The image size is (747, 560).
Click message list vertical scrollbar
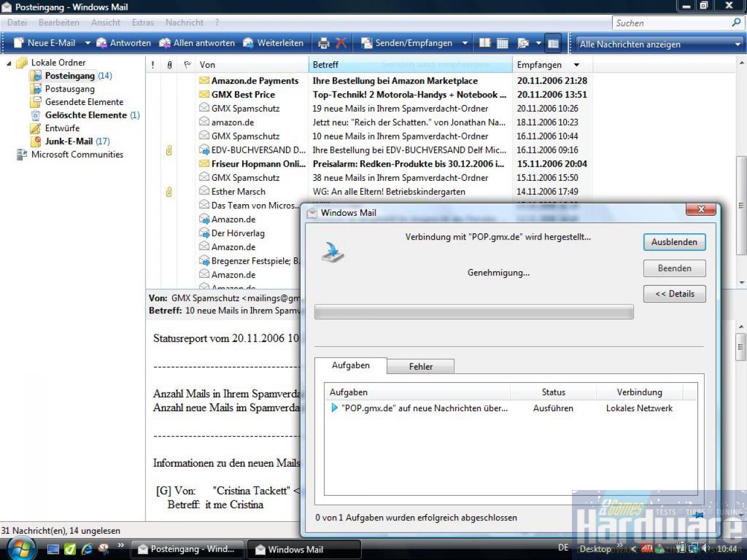coord(741,205)
